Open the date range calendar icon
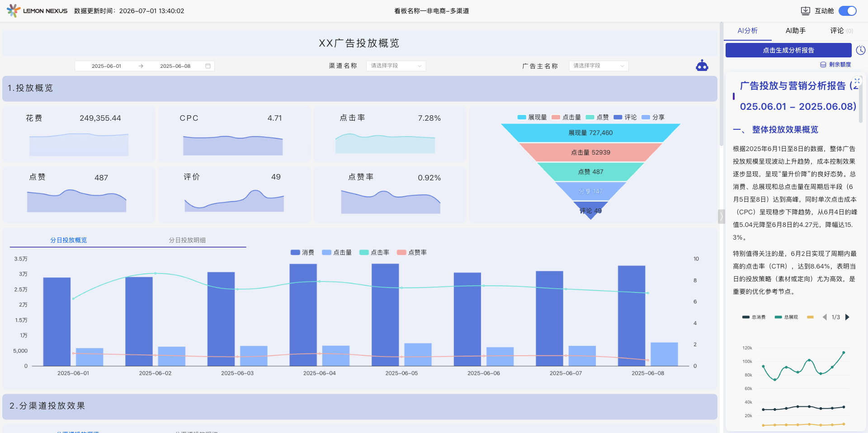 208,66
